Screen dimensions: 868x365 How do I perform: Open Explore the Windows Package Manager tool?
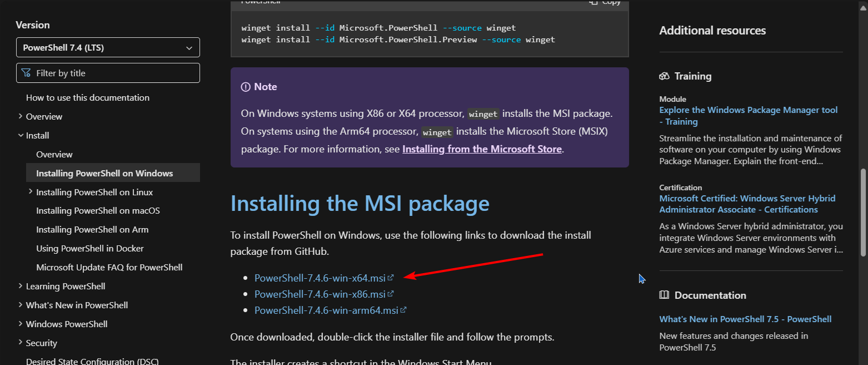pos(749,116)
